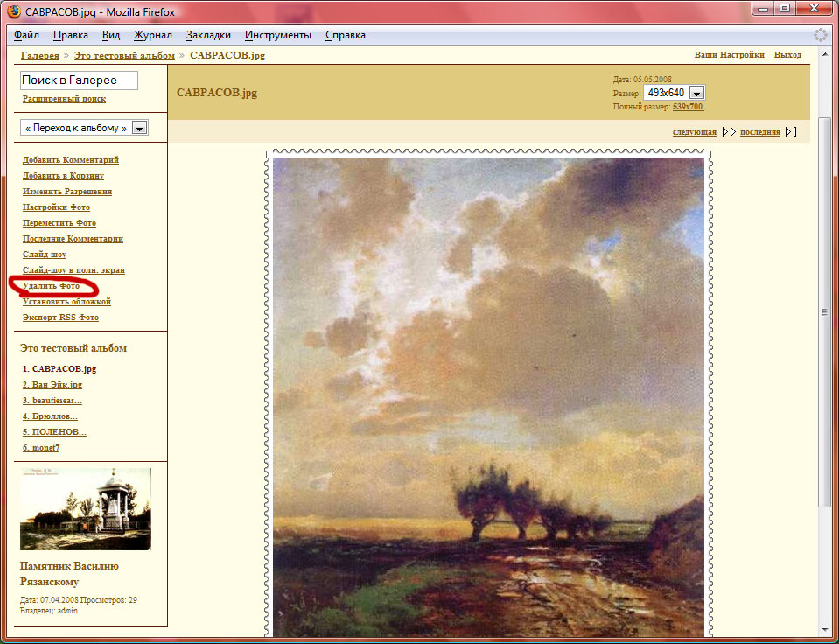The width and height of the screenshot is (839, 644).
Task: Click the Памятник Василию Рязанскому title
Action: coord(69,574)
